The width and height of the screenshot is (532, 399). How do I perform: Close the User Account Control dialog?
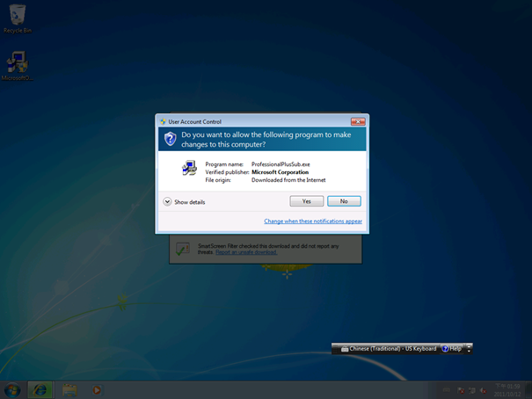click(x=358, y=121)
